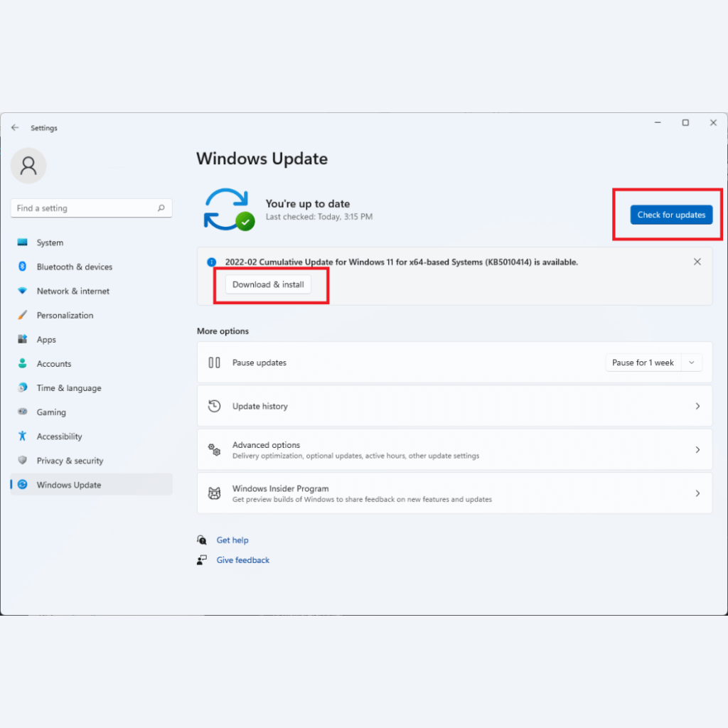Click the Bluetooth & devices icon
This screenshot has width=728, height=728.
[x=22, y=267]
